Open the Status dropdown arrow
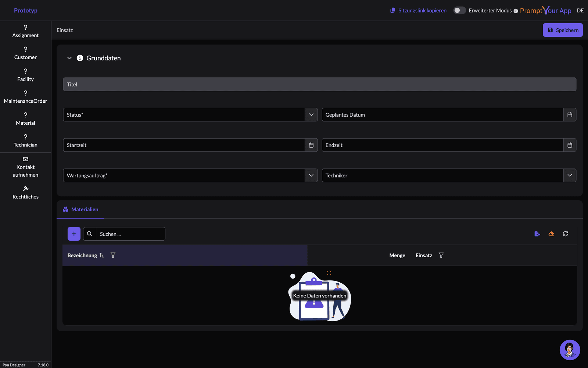588x368 pixels. (311, 115)
